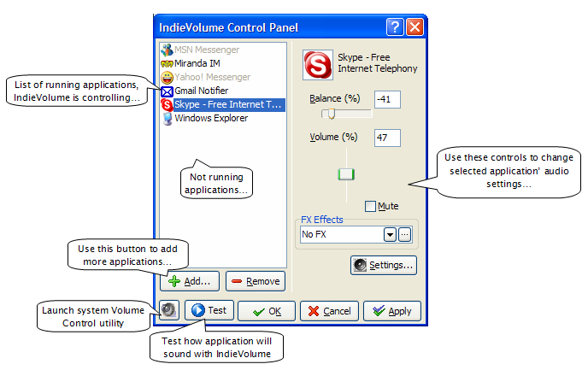Image resolution: width=588 pixels, height=370 pixels.
Task: Click the MSN Messenger icon in list
Action: (167, 50)
